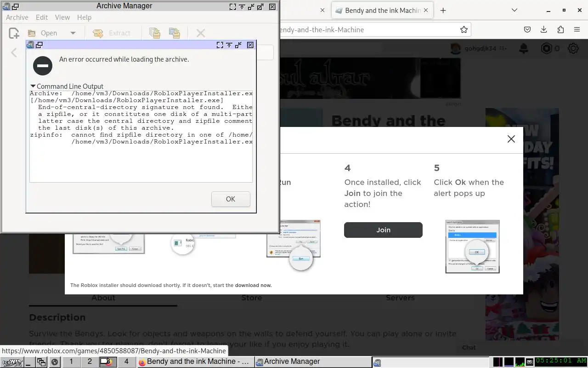The width and height of the screenshot is (588, 368).
Task: Click the IceWM start menu button
Action: point(12,362)
